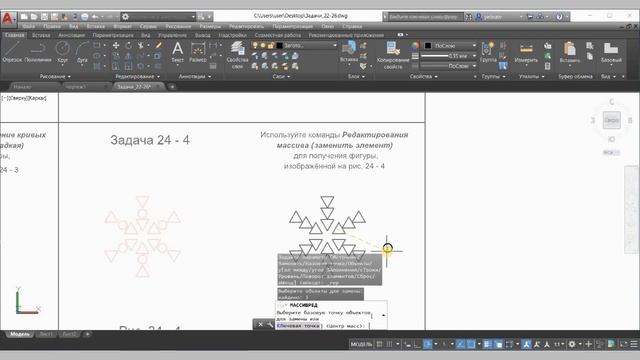The height and width of the screenshot is (360, 640).
Task: Switch to Управление ribbon tab
Action: tap(172, 35)
